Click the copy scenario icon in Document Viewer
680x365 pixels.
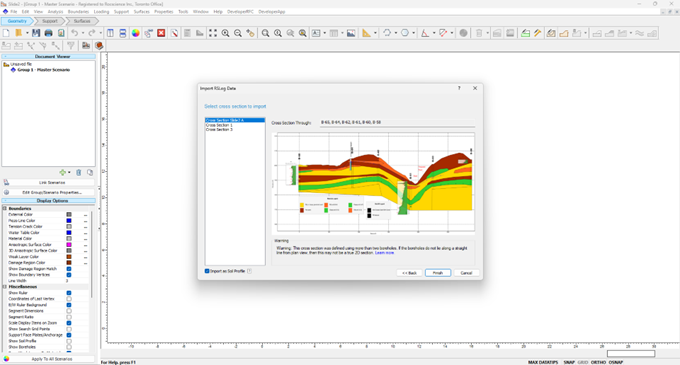(x=90, y=173)
